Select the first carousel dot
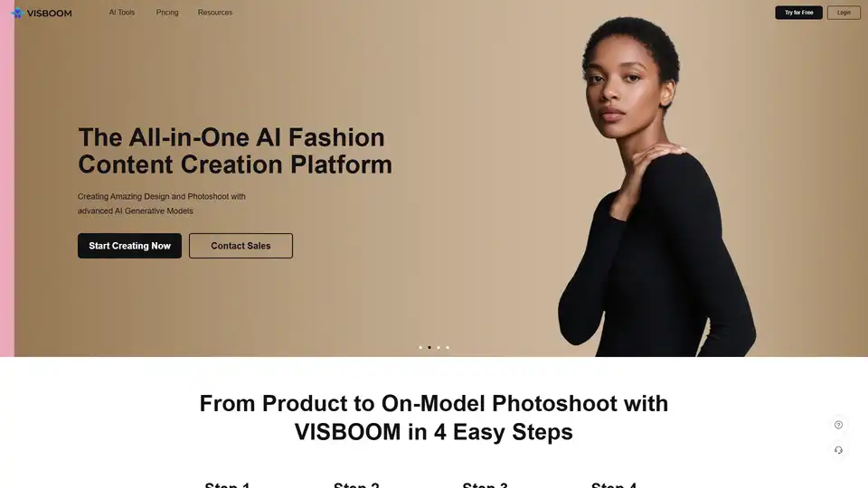Image resolution: width=868 pixels, height=488 pixels. pyautogui.click(x=420, y=347)
